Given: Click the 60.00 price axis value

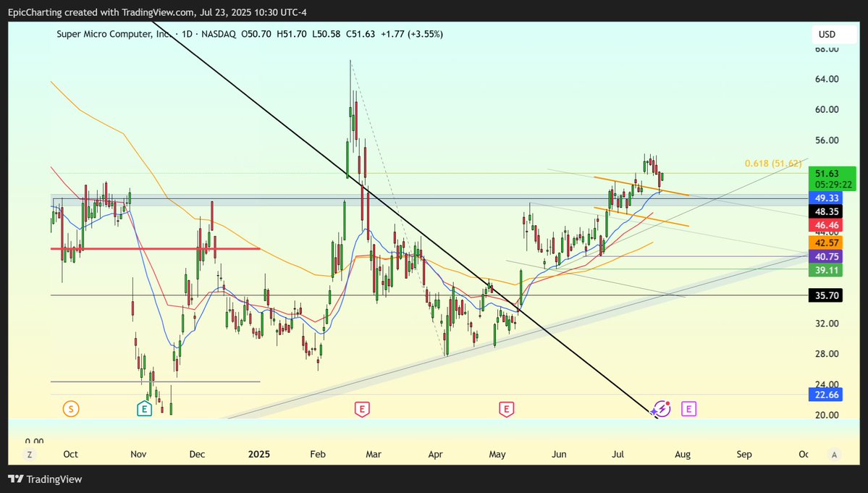Looking at the screenshot, I should coord(827,109).
